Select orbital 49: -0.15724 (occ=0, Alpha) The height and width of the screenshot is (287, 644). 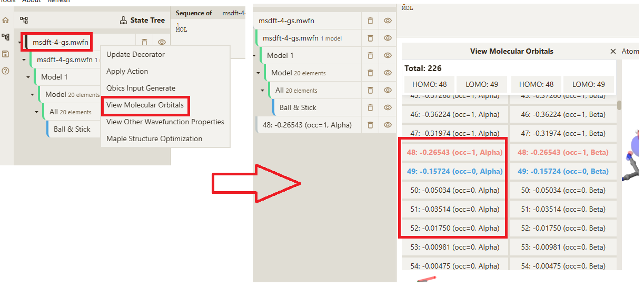454,172
